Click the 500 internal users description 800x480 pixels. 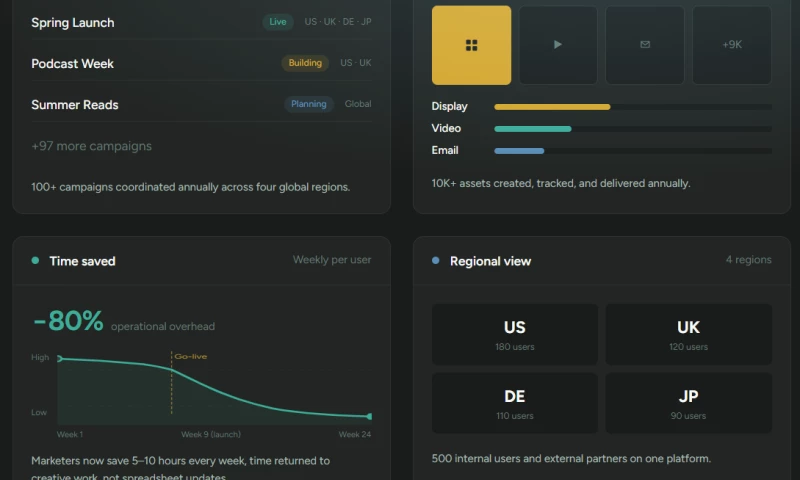[x=571, y=459]
